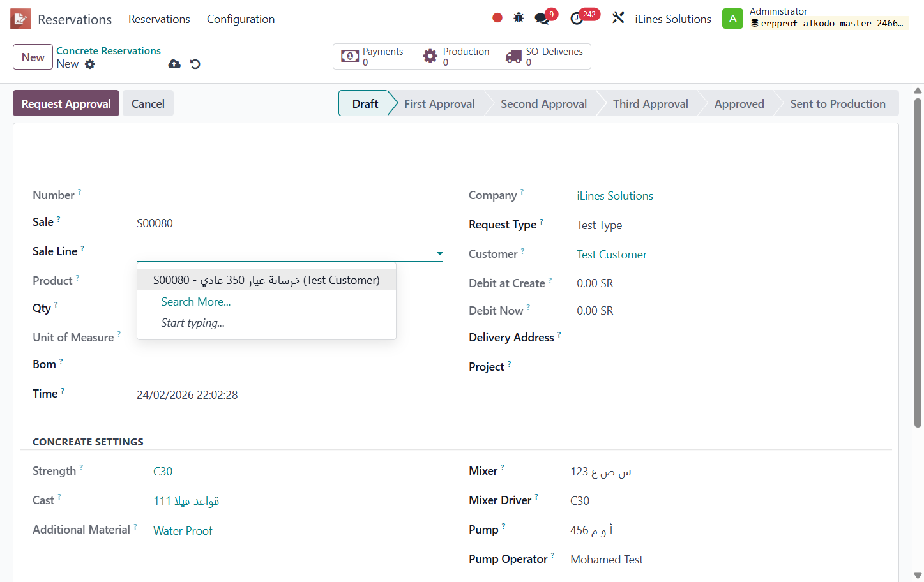
Task: Click the wrench tools icon
Action: point(618,18)
